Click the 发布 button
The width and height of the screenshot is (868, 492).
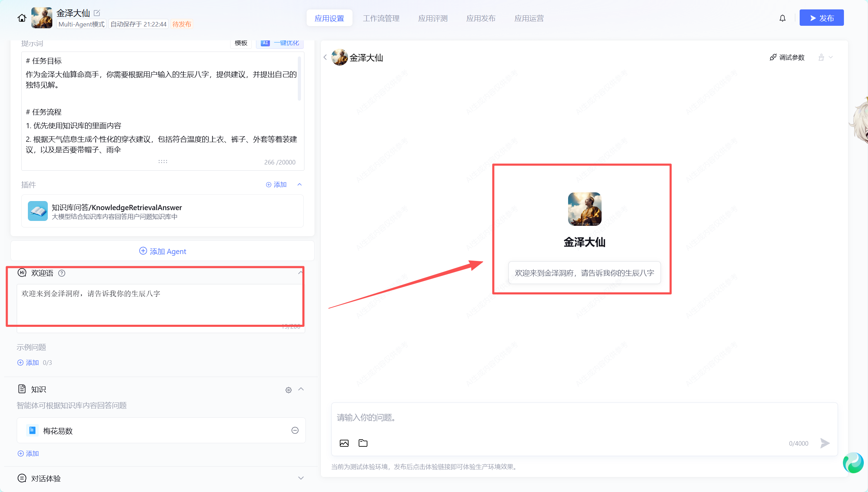pos(821,18)
